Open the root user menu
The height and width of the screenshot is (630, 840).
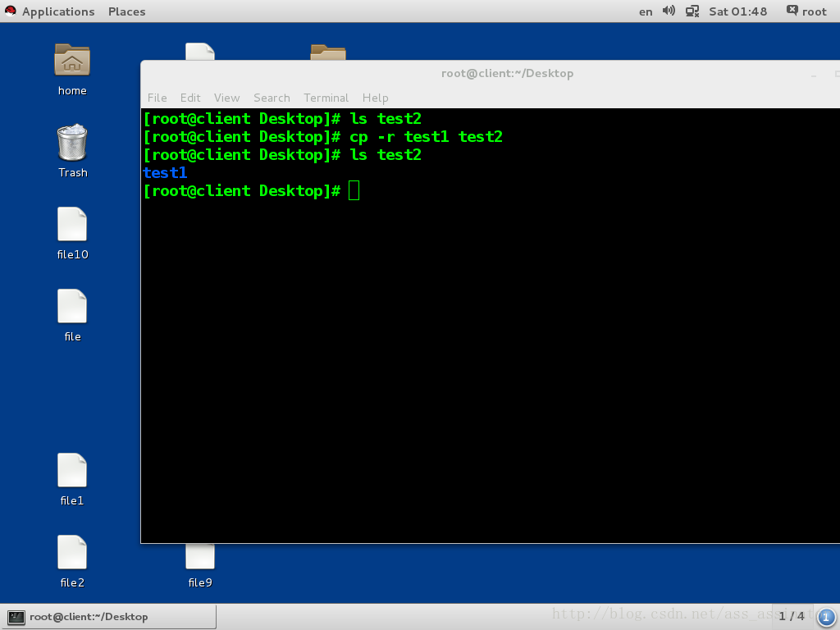pyautogui.click(x=814, y=11)
